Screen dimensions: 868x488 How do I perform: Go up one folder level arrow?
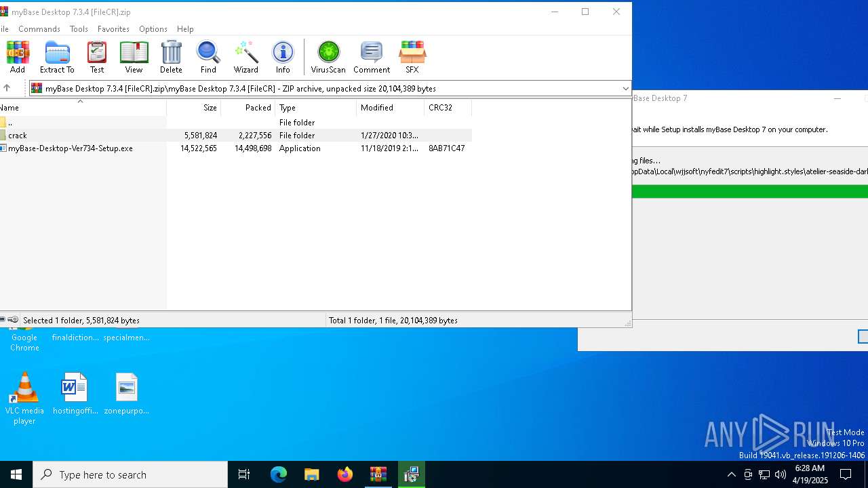click(x=7, y=88)
